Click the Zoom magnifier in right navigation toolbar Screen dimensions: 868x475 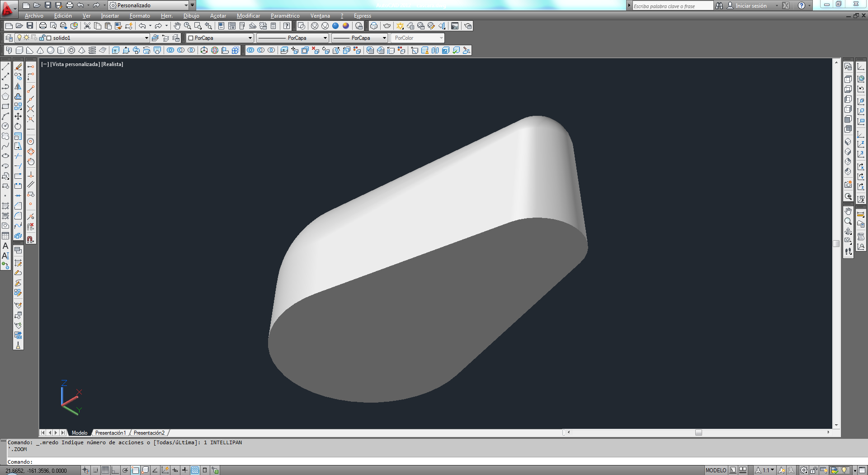click(x=848, y=221)
